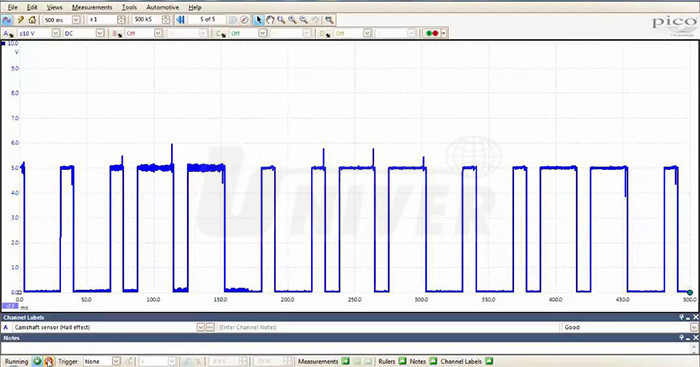Screen dimensions: 700x367
Task: Click the home setup icon
Action: click(x=32, y=20)
